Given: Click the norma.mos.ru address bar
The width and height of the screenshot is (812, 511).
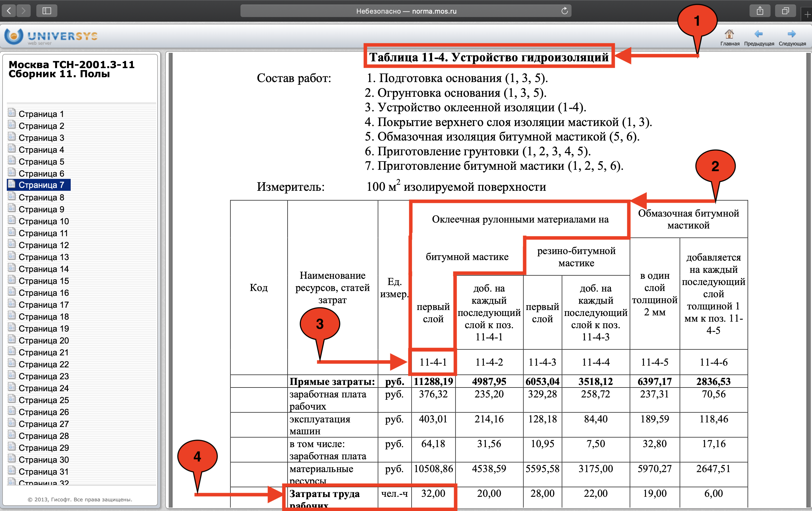Looking at the screenshot, I should 406,11.
